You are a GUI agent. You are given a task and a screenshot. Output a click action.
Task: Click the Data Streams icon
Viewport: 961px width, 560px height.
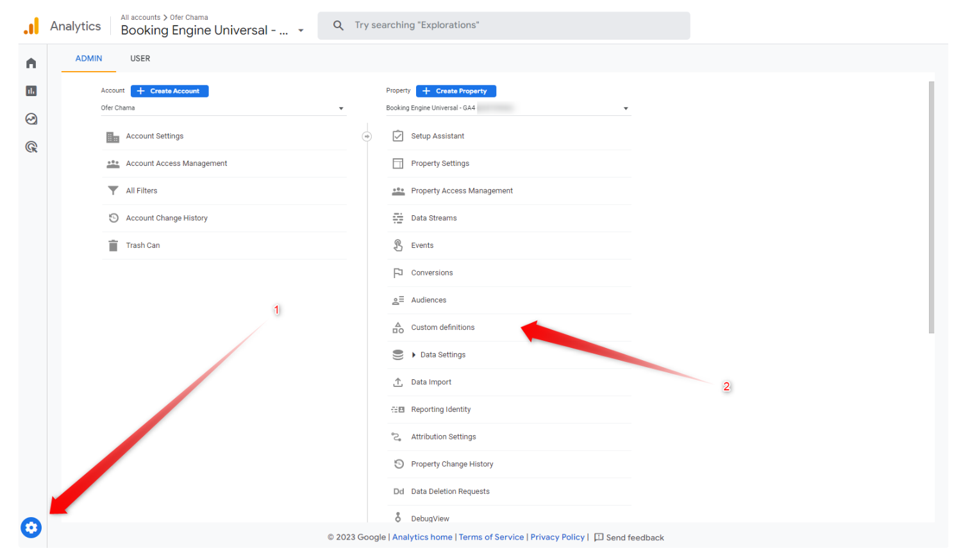tap(398, 218)
